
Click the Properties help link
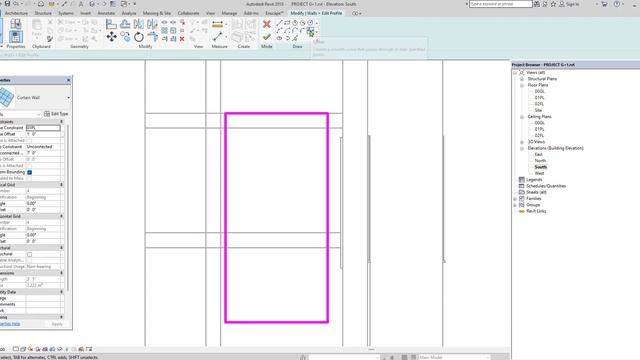tap(10, 324)
